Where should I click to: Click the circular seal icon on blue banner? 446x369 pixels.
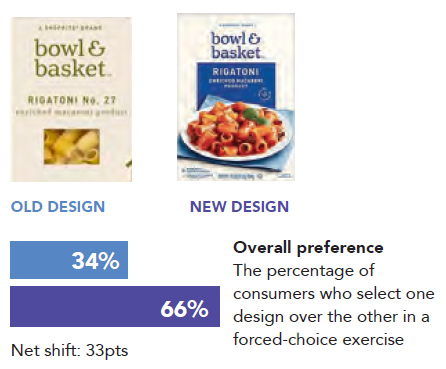coord(265,94)
